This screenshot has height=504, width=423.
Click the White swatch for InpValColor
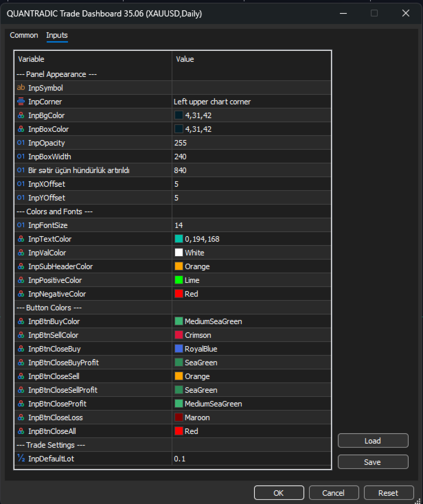click(179, 253)
